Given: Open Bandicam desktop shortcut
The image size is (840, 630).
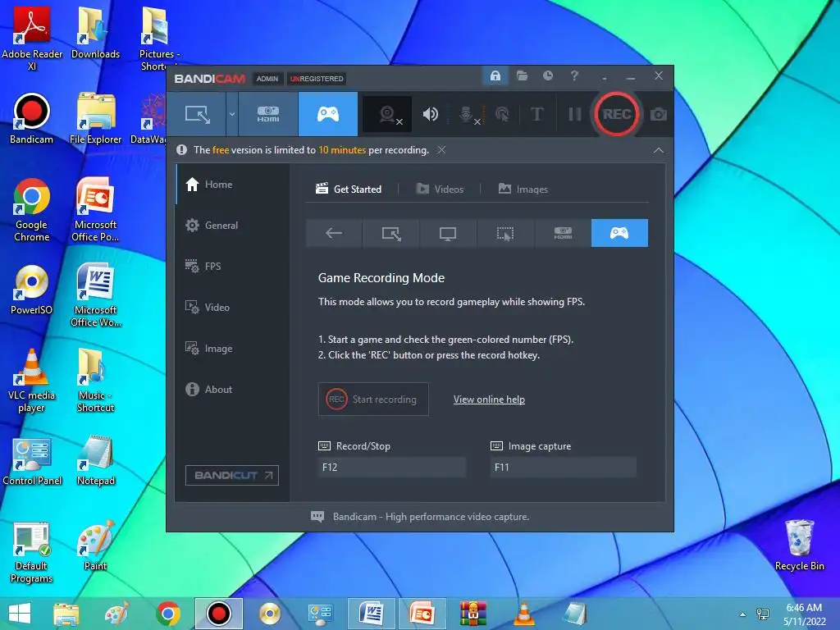Looking at the screenshot, I should click(32, 119).
